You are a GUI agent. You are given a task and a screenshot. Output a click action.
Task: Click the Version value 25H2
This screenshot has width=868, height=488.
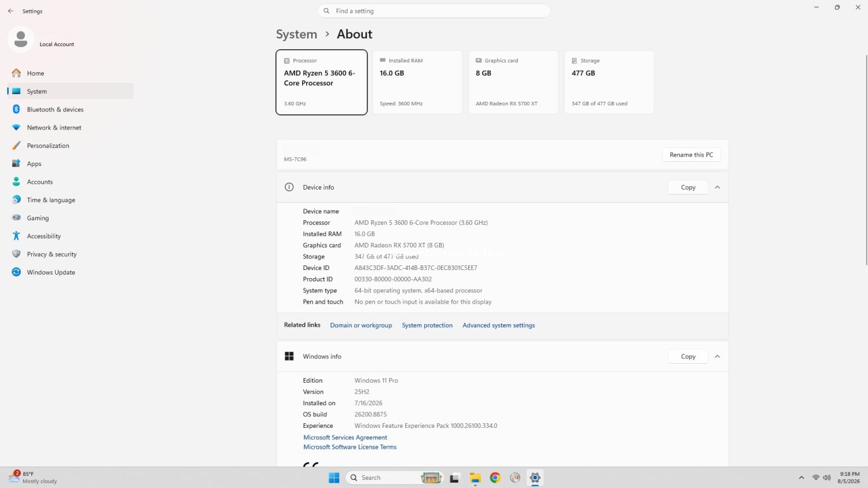point(362,392)
